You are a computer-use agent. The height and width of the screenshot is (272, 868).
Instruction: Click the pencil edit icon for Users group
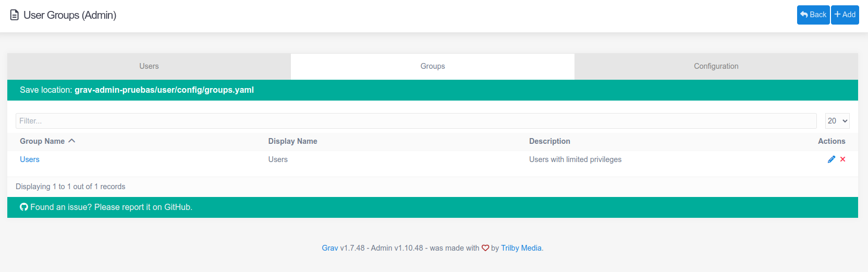[831, 159]
